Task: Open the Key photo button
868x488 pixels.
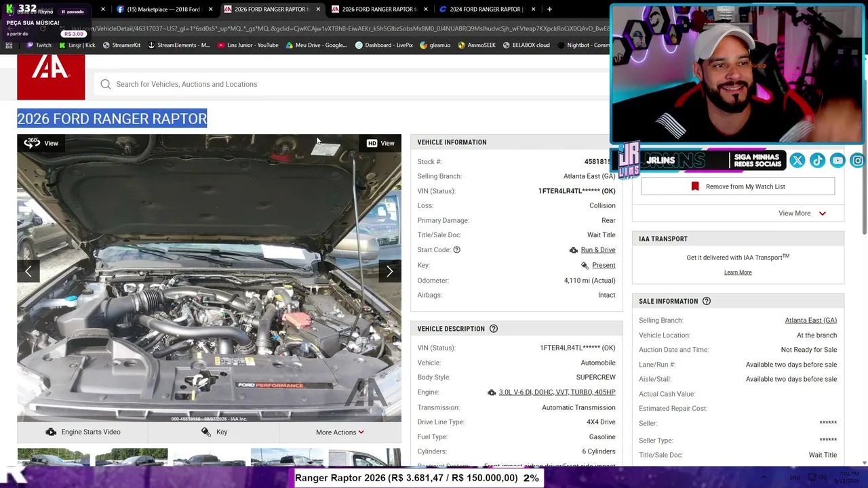Action: 214,432
